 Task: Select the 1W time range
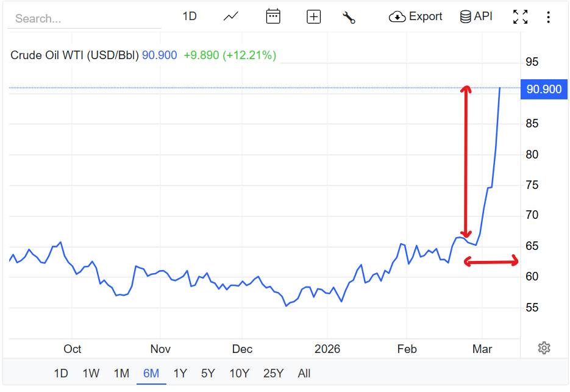91,373
